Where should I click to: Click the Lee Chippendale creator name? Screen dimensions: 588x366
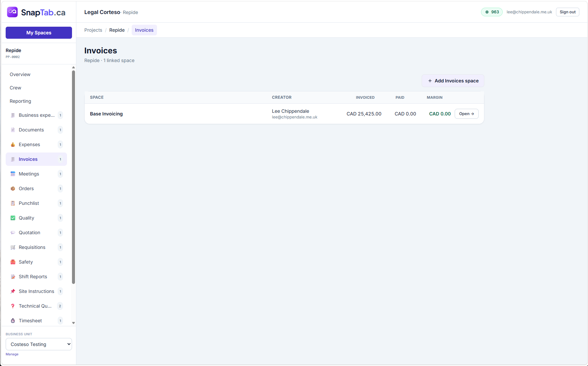[291, 111]
